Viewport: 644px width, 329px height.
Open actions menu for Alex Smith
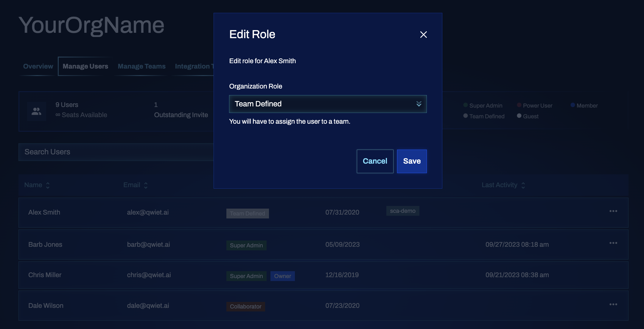point(613,211)
